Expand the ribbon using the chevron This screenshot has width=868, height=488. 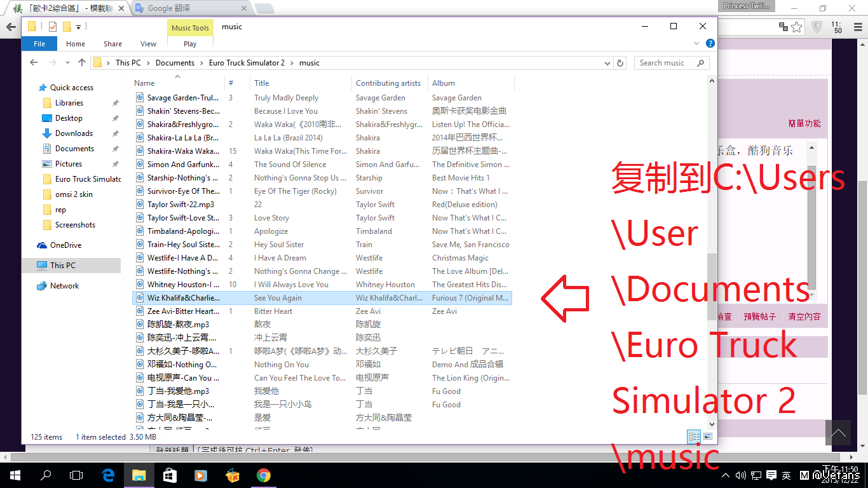point(697,44)
